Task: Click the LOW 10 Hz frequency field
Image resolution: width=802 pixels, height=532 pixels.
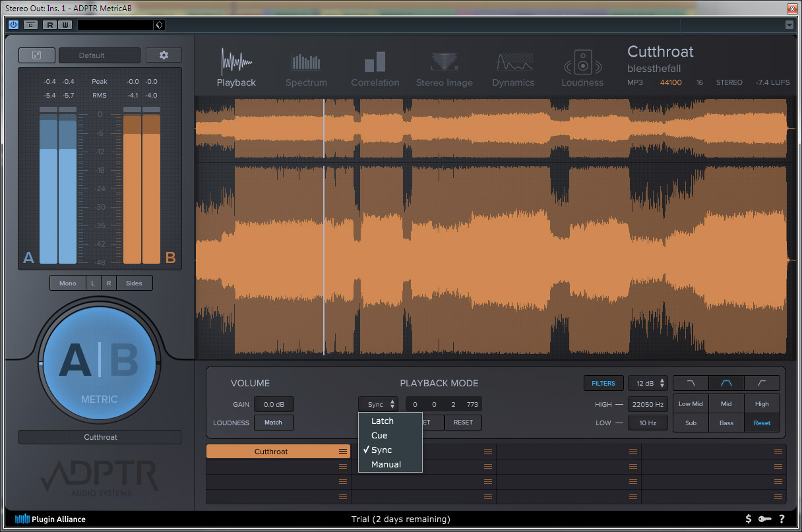Action: (x=648, y=423)
